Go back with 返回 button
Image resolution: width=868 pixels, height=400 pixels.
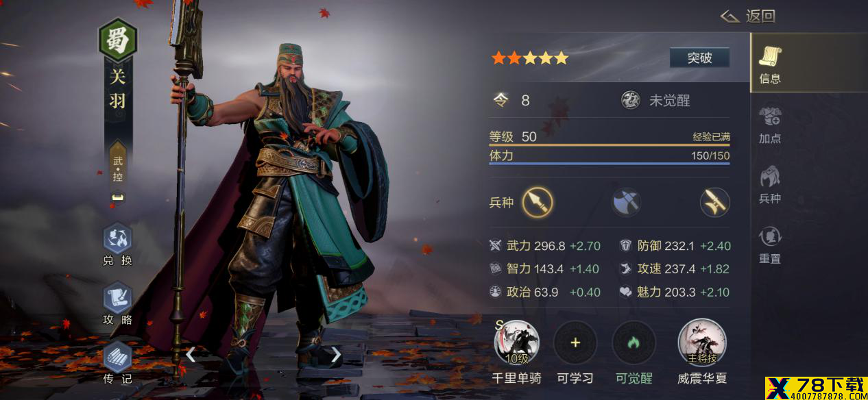(748, 16)
